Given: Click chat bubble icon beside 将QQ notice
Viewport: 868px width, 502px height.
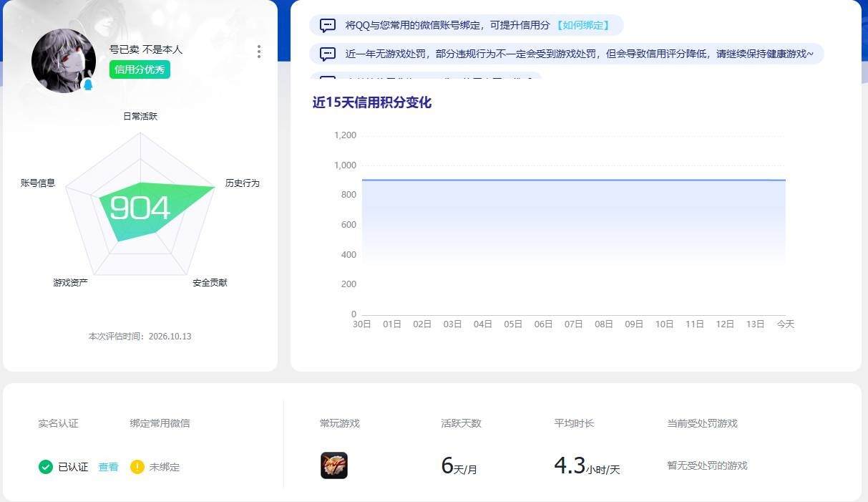Looking at the screenshot, I should click(x=328, y=25).
